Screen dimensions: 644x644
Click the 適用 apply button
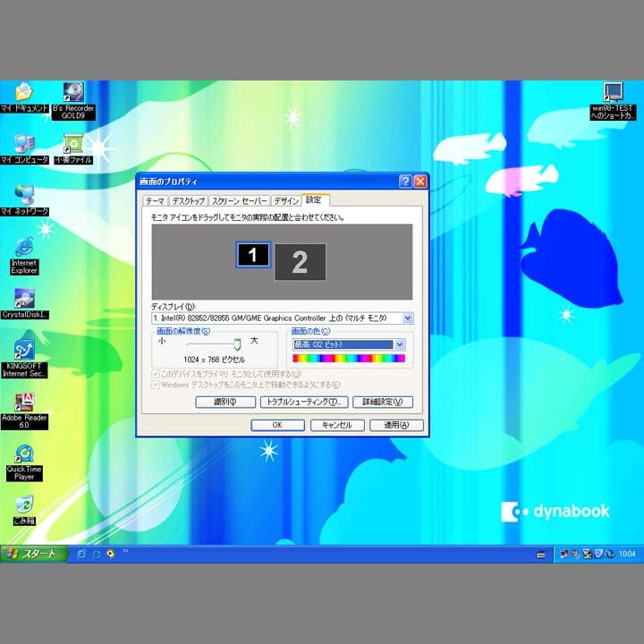(396, 425)
